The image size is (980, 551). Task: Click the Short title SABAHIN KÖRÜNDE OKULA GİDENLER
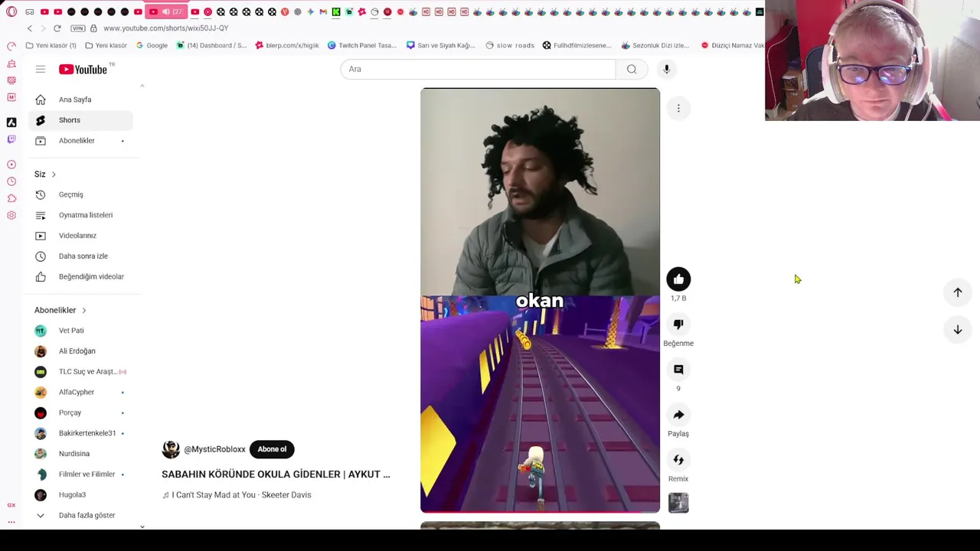click(x=276, y=474)
